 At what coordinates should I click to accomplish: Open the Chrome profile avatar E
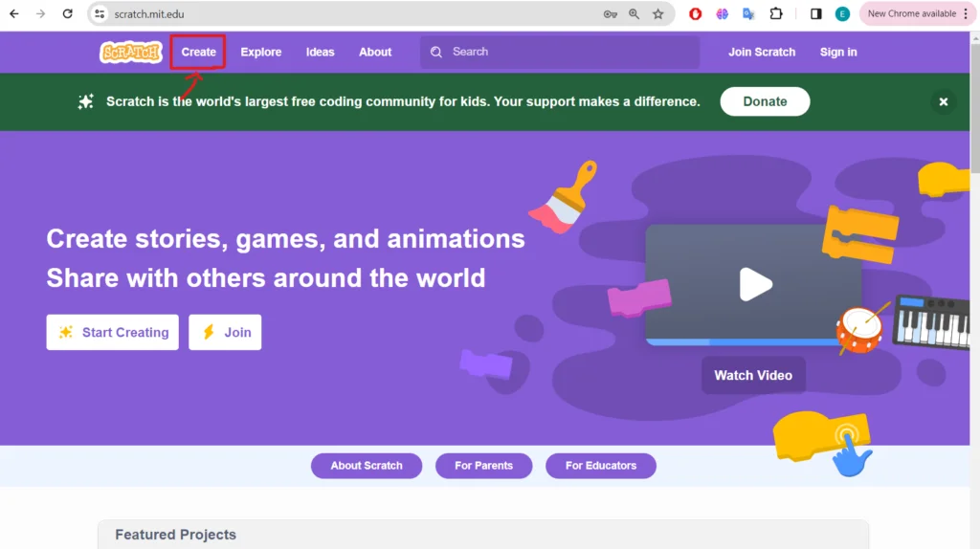[842, 13]
